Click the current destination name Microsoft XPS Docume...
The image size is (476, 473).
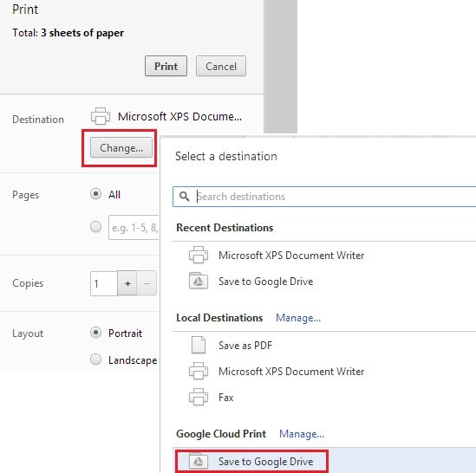coord(179,116)
